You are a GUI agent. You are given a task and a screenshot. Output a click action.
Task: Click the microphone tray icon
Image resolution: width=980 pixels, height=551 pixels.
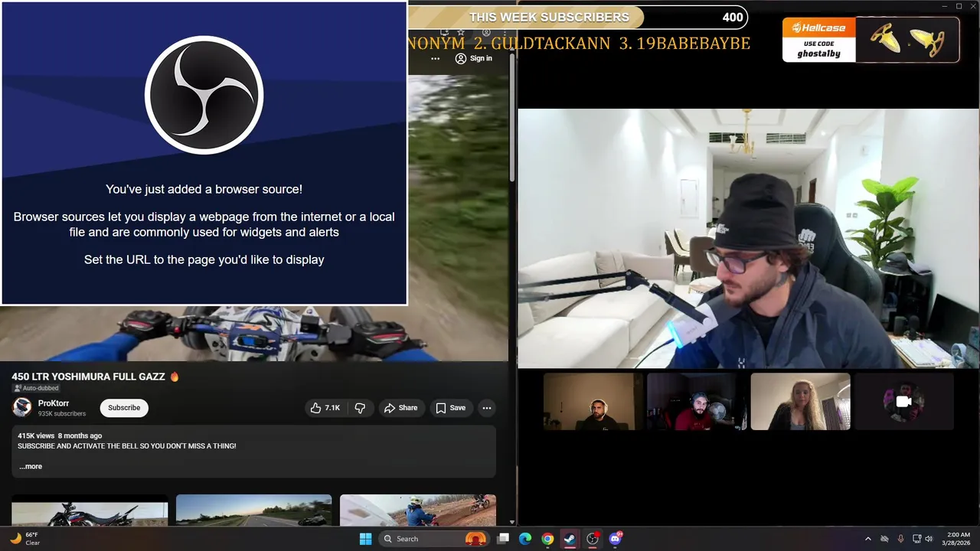pyautogui.click(x=900, y=539)
